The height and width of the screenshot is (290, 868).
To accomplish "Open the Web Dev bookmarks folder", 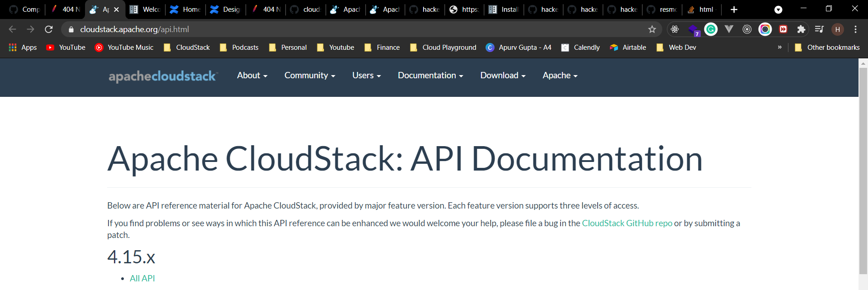I will 676,48.
